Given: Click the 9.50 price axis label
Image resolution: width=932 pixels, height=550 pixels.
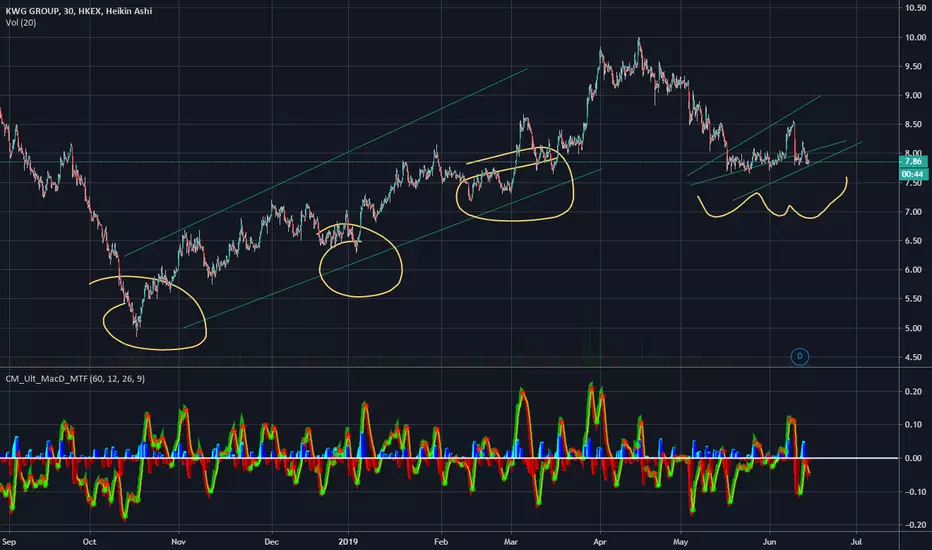Looking at the screenshot, I should click(x=914, y=66).
